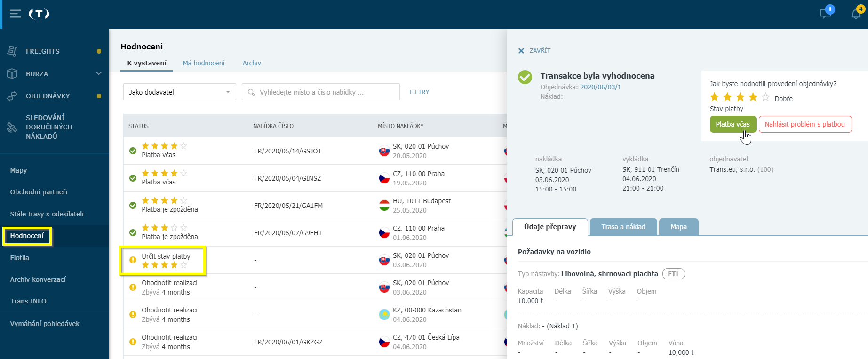Open notifications bell icon
Viewport: 868px width, 359px height.
(856, 13)
